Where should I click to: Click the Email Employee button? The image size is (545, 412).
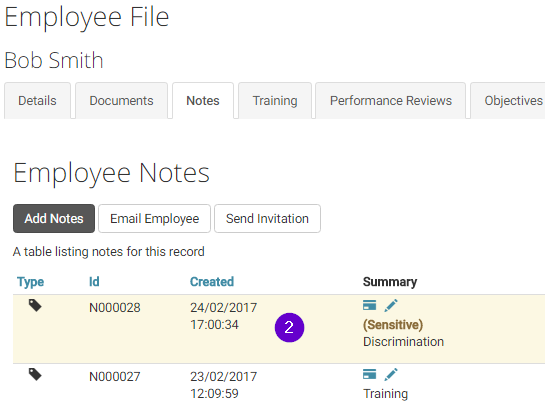(x=154, y=218)
